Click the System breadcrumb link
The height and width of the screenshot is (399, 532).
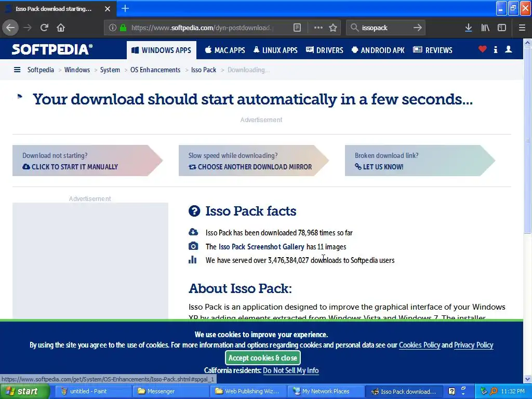110,70
